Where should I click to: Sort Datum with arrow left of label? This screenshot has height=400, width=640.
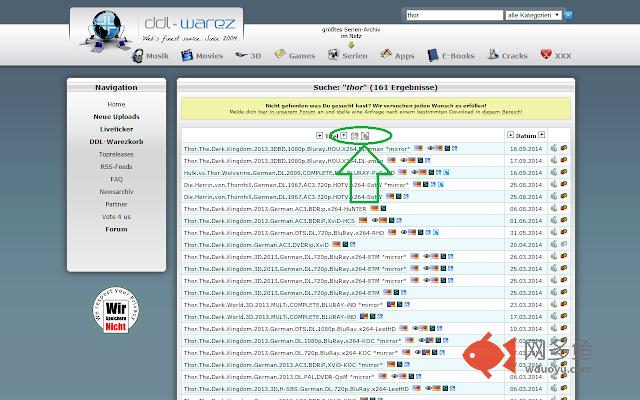pyautogui.click(x=510, y=135)
